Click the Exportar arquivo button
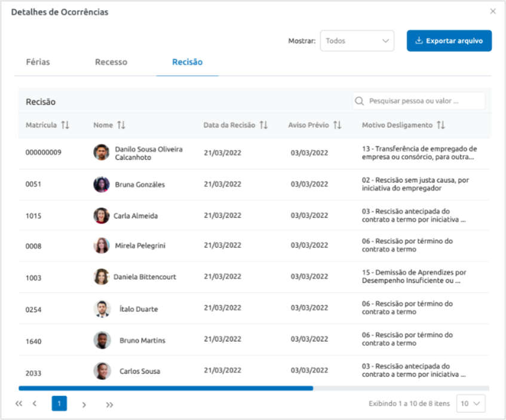 [x=449, y=41]
